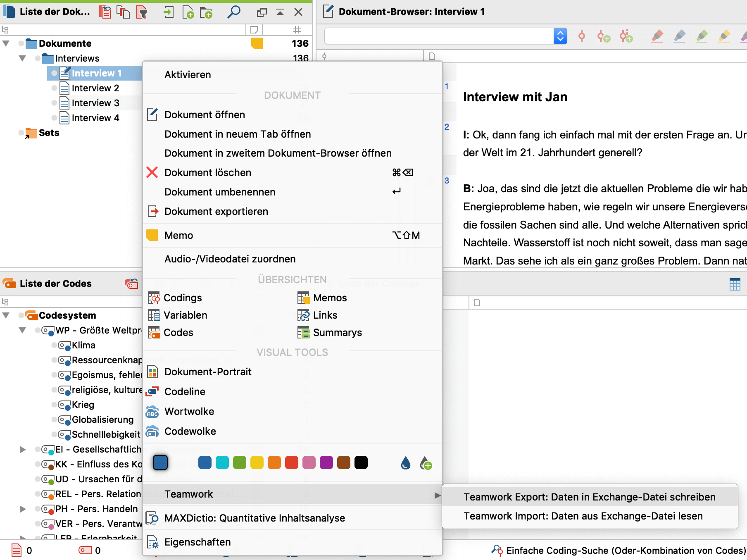Select Teamwork Import: Daten aus Exchange-Datei lesen
747x560 pixels.
click(x=583, y=516)
